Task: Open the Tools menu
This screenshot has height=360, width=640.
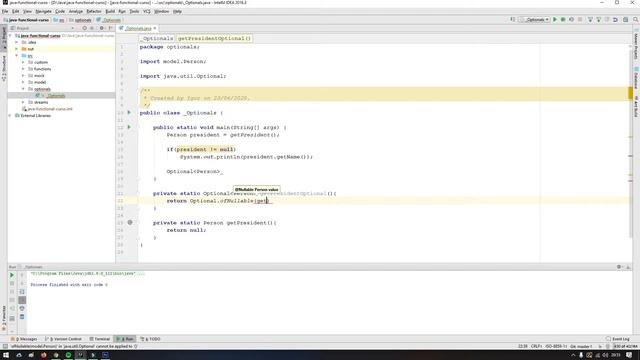Action: click(x=134, y=11)
